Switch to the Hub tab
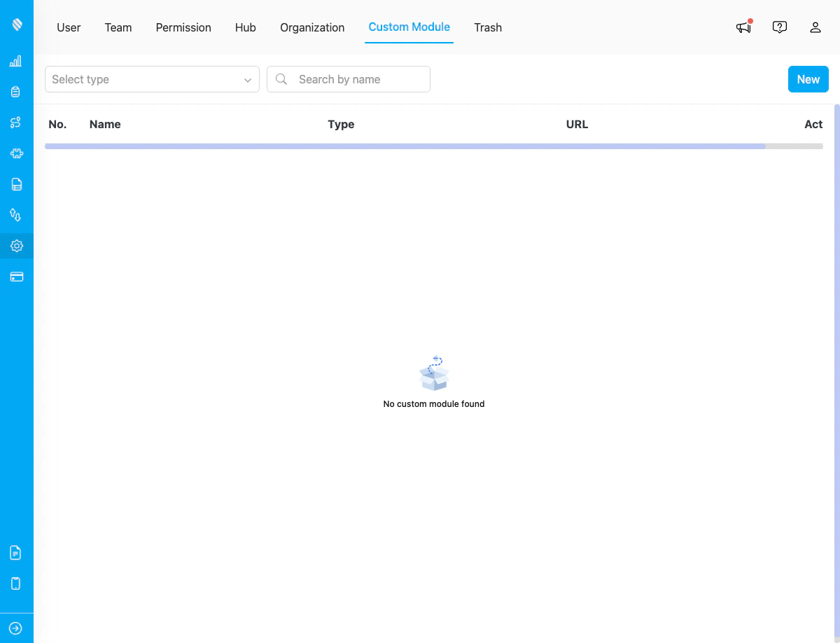The width and height of the screenshot is (840, 643). pos(246,27)
